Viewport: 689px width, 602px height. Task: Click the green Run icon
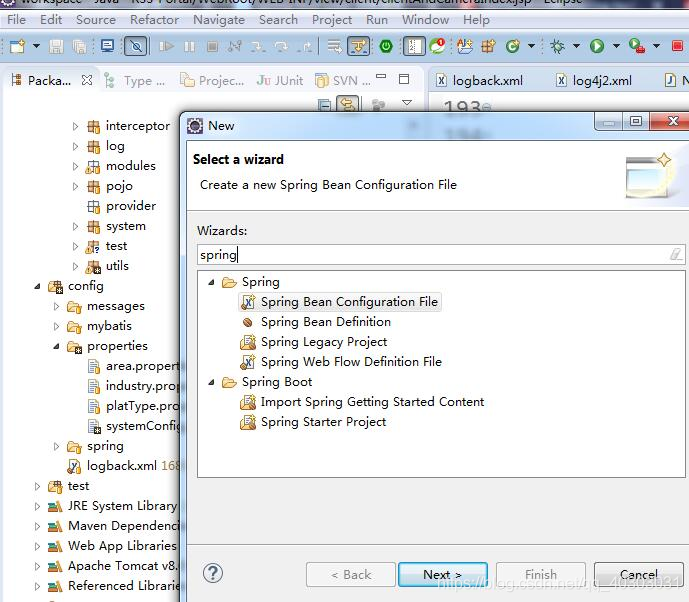[597, 46]
